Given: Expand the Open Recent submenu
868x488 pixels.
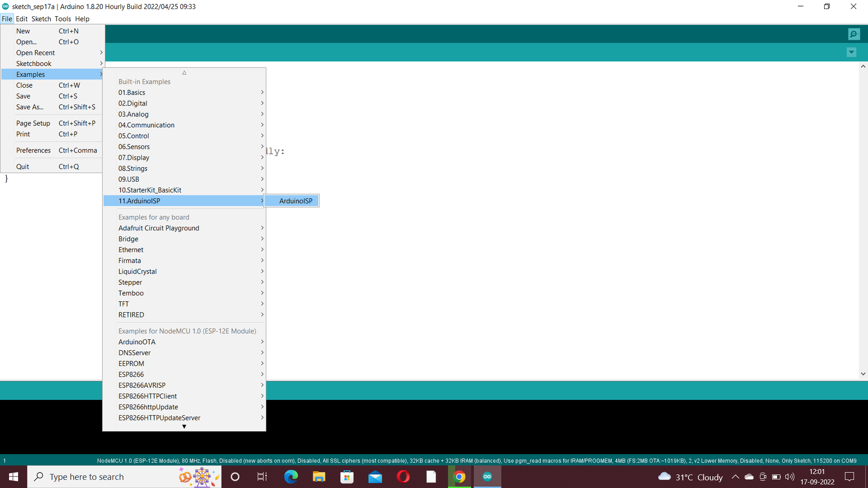Looking at the screenshot, I should pyautogui.click(x=52, y=52).
